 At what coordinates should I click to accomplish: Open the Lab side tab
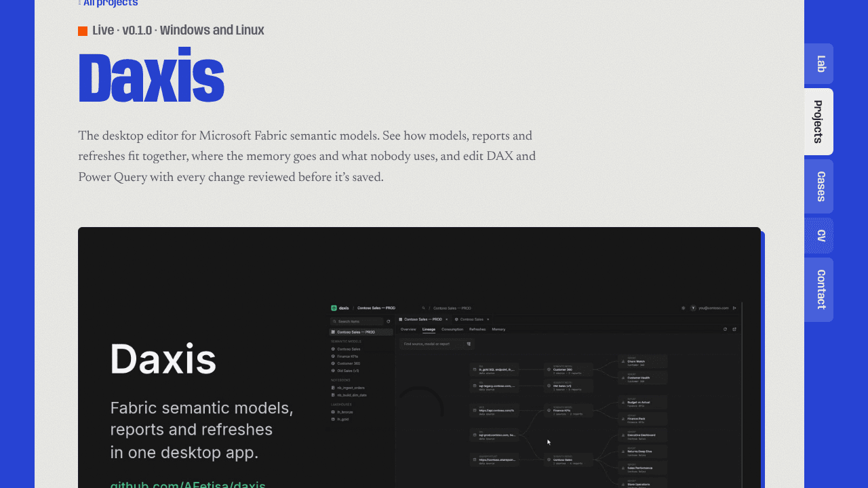pyautogui.click(x=819, y=64)
